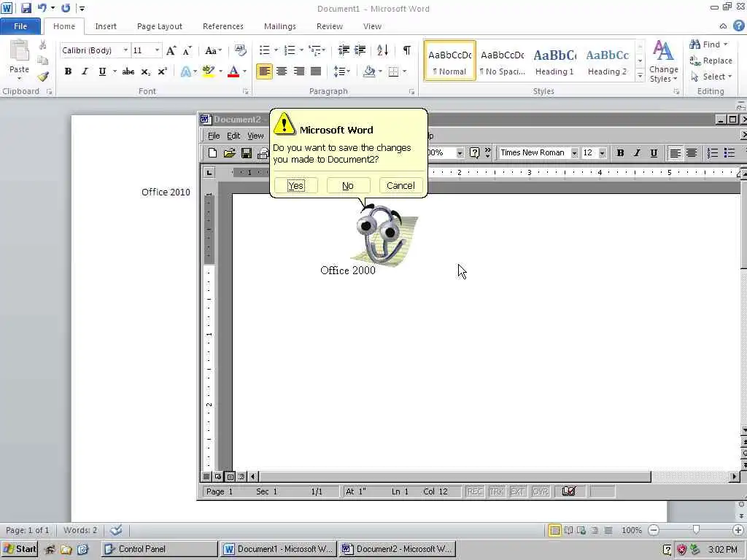Click the Shading paint bucket icon

[x=369, y=71]
